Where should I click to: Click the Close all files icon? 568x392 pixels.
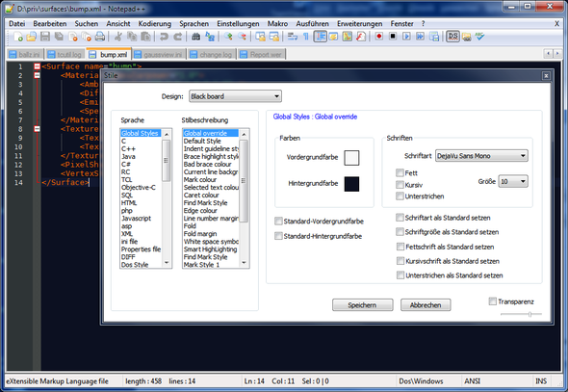pyautogui.click(x=87, y=37)
